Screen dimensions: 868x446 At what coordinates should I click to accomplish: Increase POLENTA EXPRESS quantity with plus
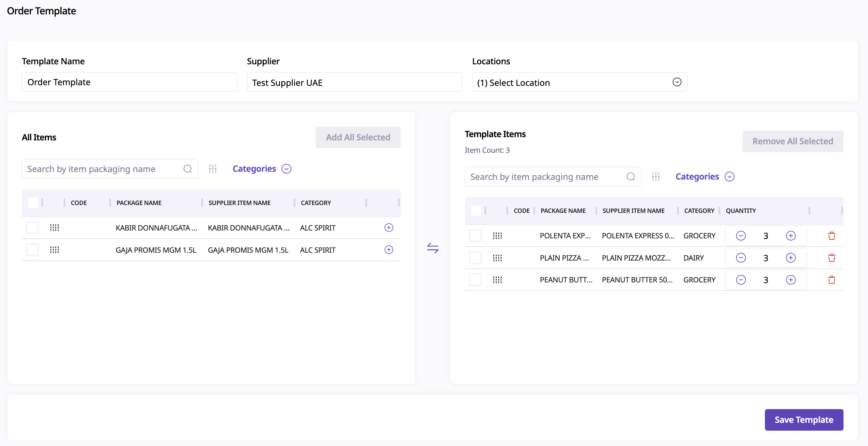[790, 236]
